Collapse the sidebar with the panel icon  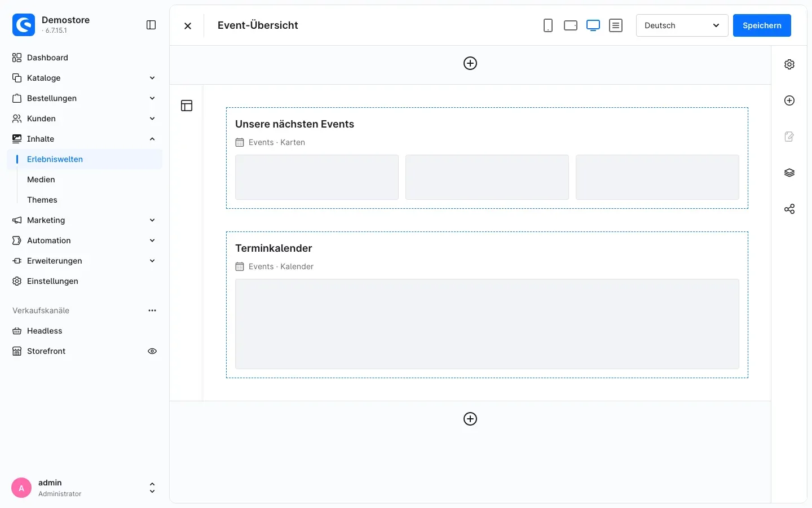pyautogui.click(x=151, y=25)
